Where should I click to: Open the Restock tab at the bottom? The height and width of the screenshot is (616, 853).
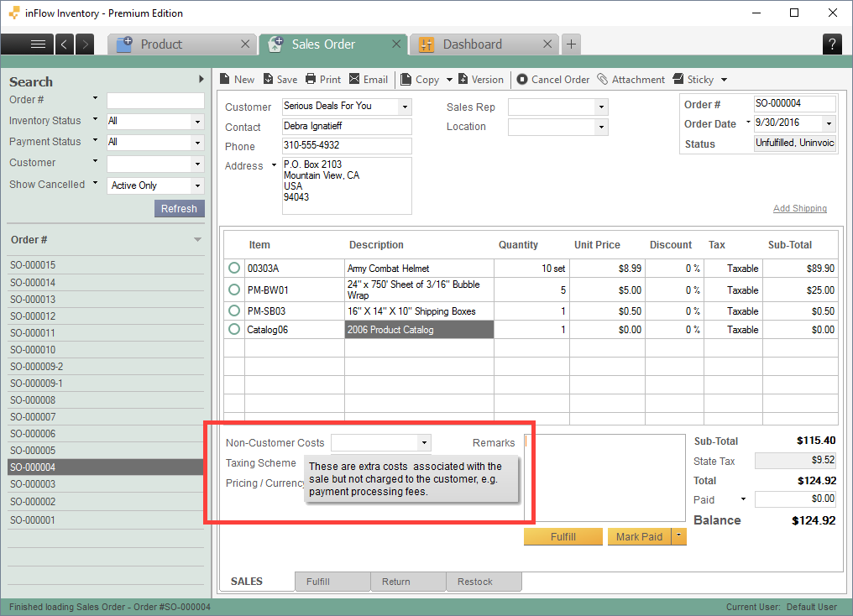coord(484,581)
